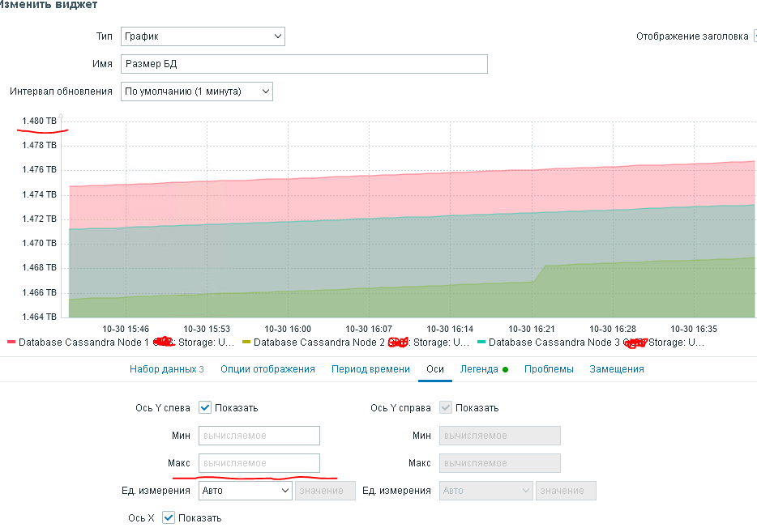Click the red legend marker for Cassandra Node 1
This screenshot has width=757, height=532.
[x=11, y=343]
